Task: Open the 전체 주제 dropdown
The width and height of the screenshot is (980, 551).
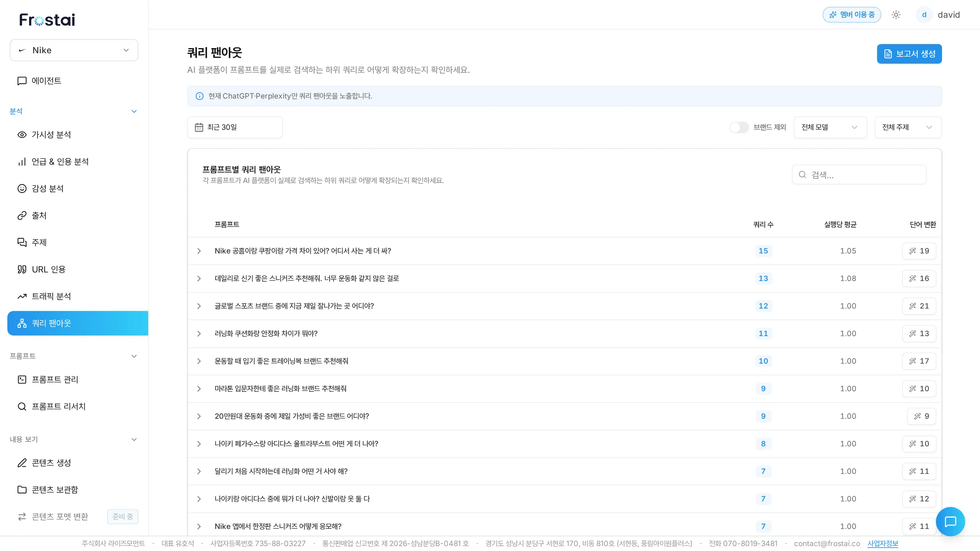Action: 908,127
